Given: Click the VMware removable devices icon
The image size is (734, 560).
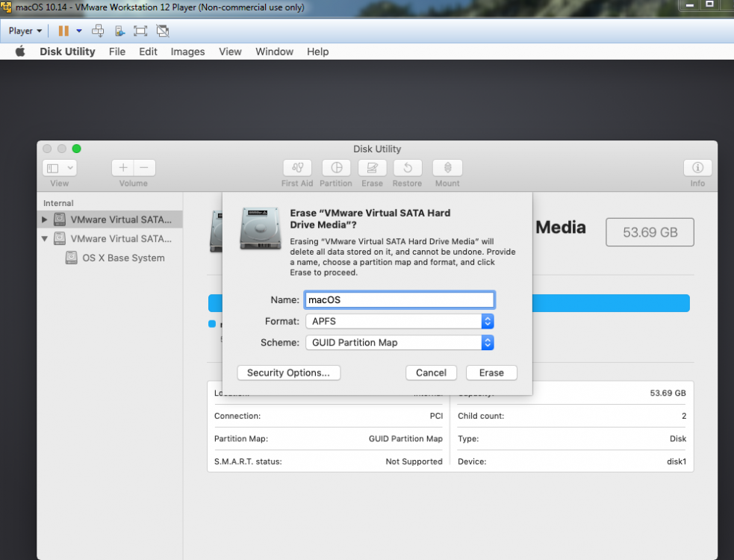Looking at the screenshot, I should coord(119,31).
